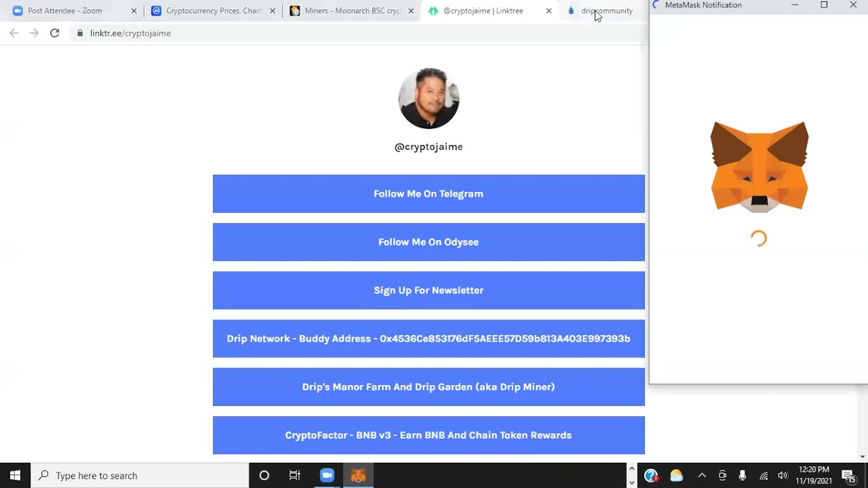The width and height of the screenshot is (868, 488).
Task: Open the cryptojaime profile photo
Action: pyautogui.click(x=429, y=98)
